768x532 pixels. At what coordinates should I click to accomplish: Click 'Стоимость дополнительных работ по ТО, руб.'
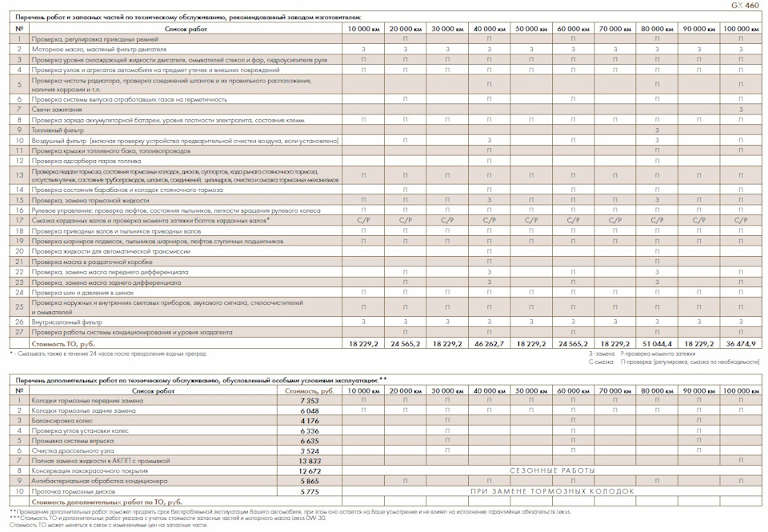pyautogui.click(x=106, y=502)
